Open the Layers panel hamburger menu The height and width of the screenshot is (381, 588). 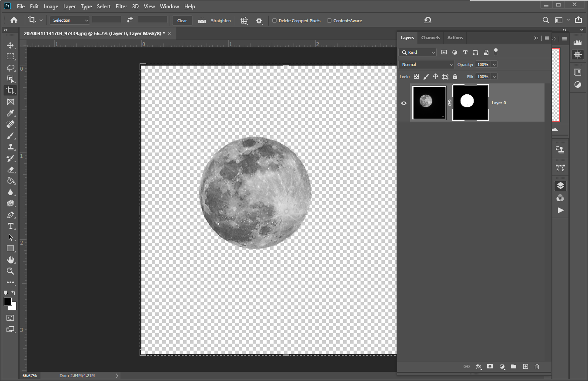pyautogui.click(x=547, y=38)
